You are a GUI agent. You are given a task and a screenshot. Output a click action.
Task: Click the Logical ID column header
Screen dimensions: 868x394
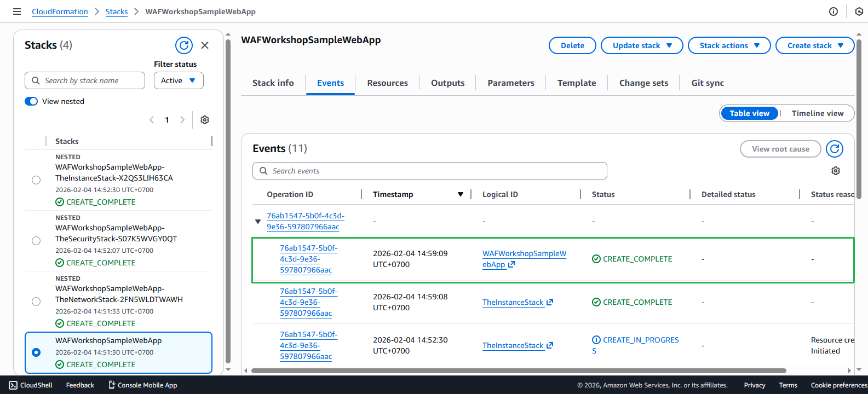click(x=500, y=194)
